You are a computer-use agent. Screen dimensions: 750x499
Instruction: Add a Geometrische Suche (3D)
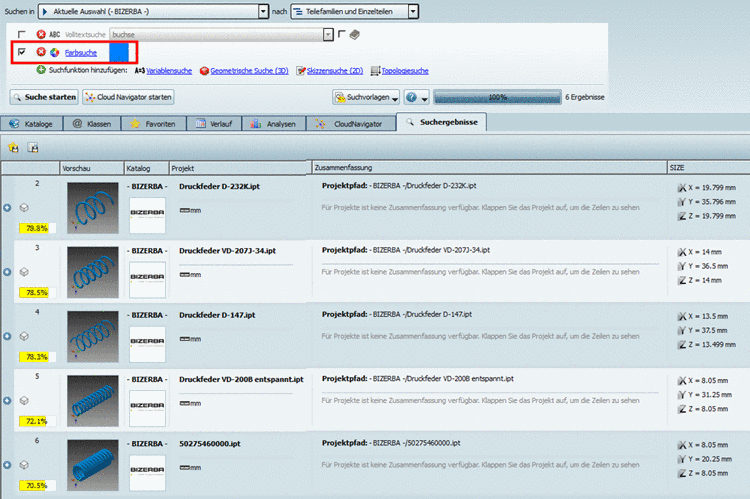coord(249,71)
